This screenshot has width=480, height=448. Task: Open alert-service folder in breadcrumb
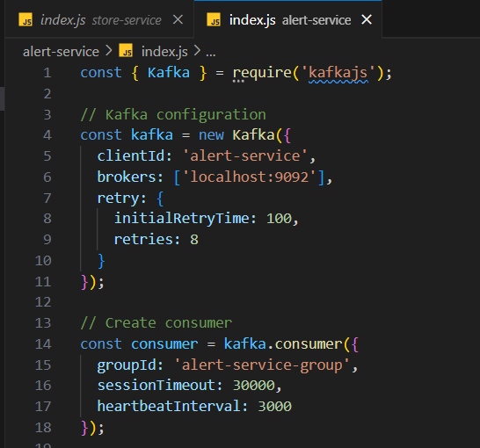(x=61, y=52)
